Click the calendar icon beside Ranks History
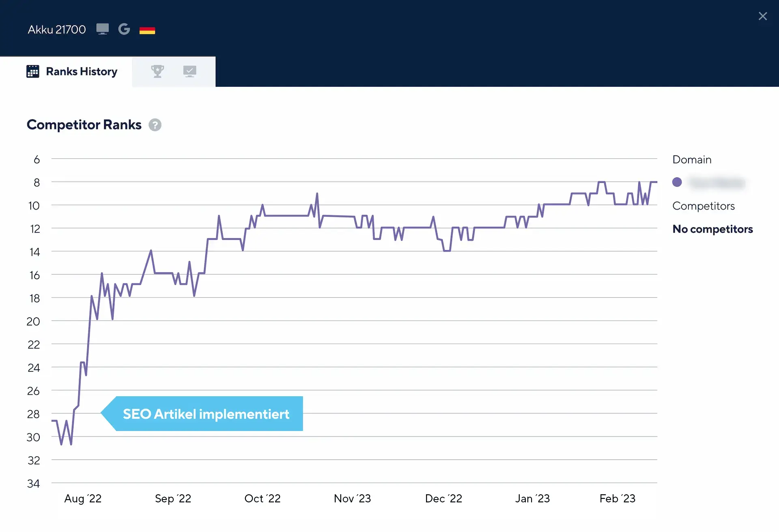Image resolution: width=779 pixels, height=532 pixels. (33, 71)
